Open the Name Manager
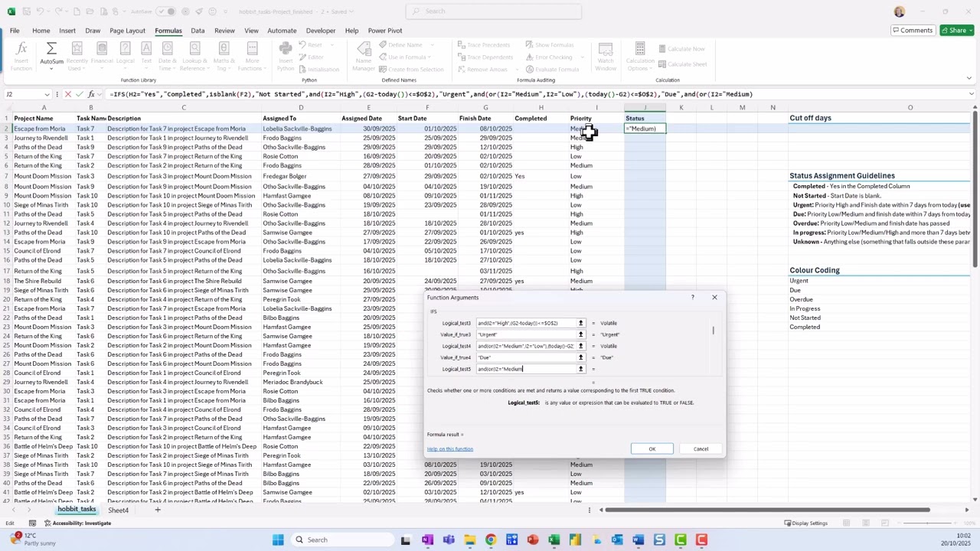Image resolution: width=980 pixels, height=551 pixels. (364, 56)
